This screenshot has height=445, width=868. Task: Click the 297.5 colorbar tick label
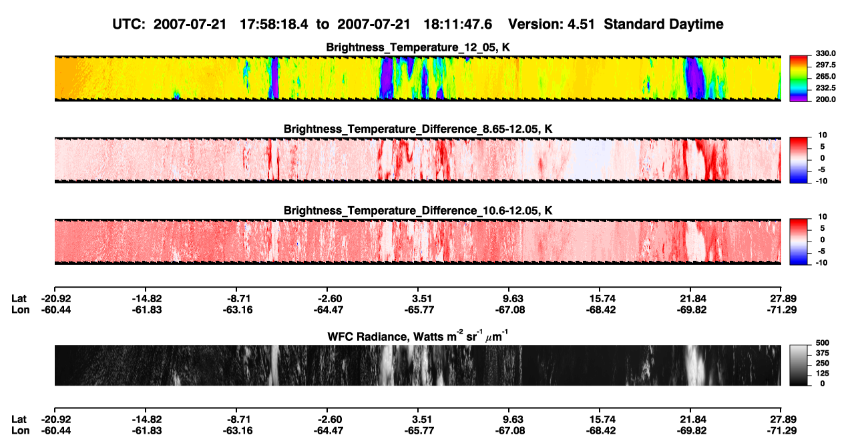825,65
